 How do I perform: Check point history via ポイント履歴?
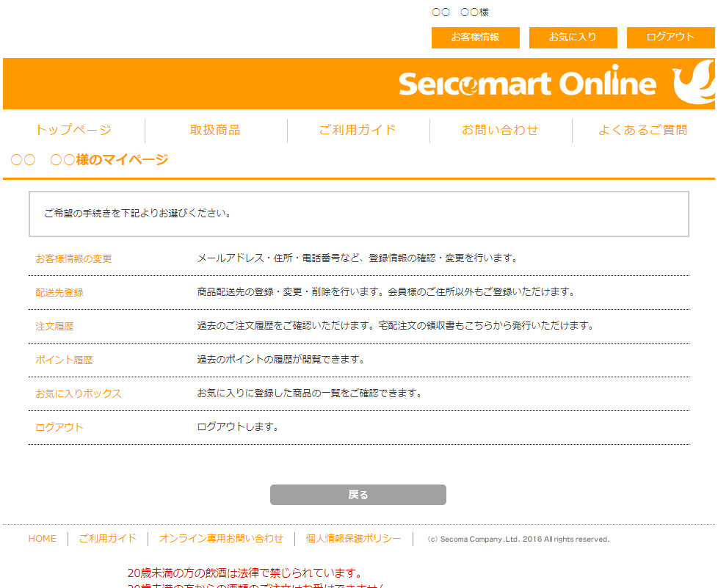[x=63, y=360]
